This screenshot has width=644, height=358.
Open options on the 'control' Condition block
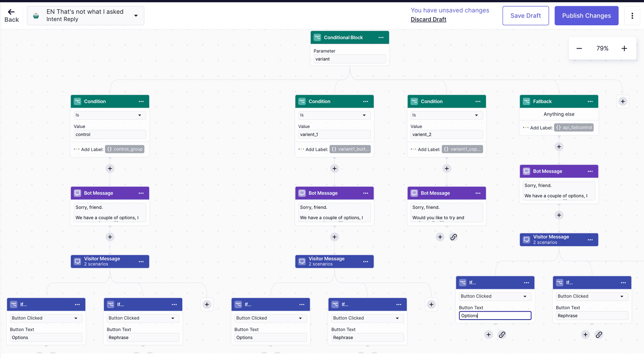click(141, 102)
